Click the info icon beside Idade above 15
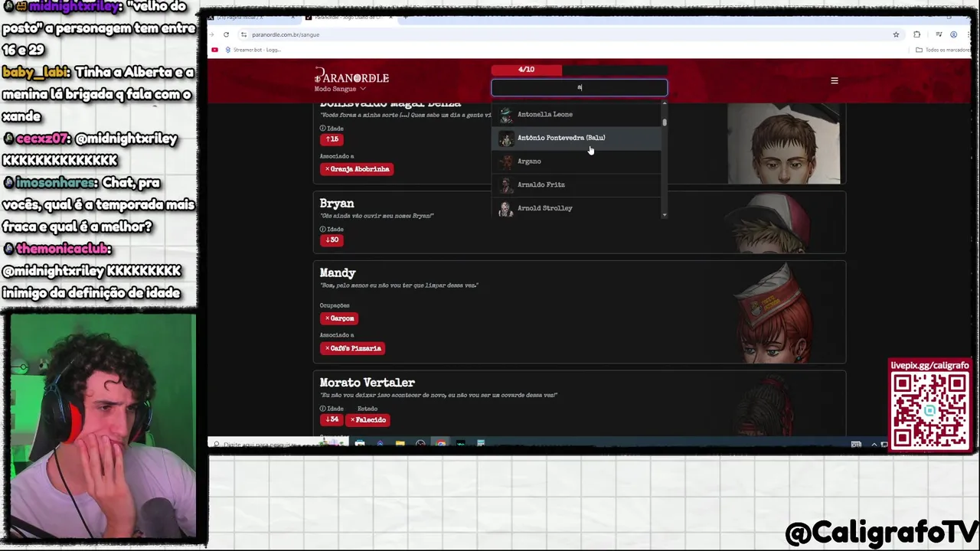Image resolution: width=980 pixels, height=551 pixels. pos(322,129)
